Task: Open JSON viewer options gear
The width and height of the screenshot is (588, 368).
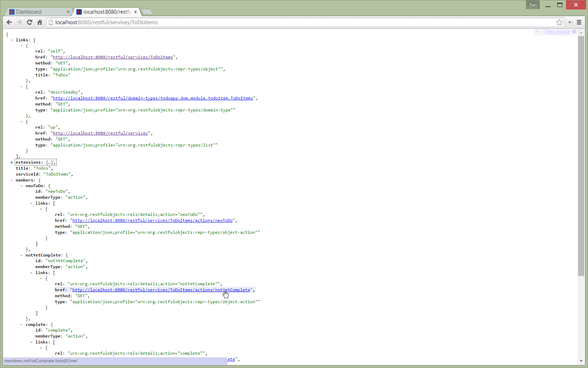Action: click(x=574, y=32)
